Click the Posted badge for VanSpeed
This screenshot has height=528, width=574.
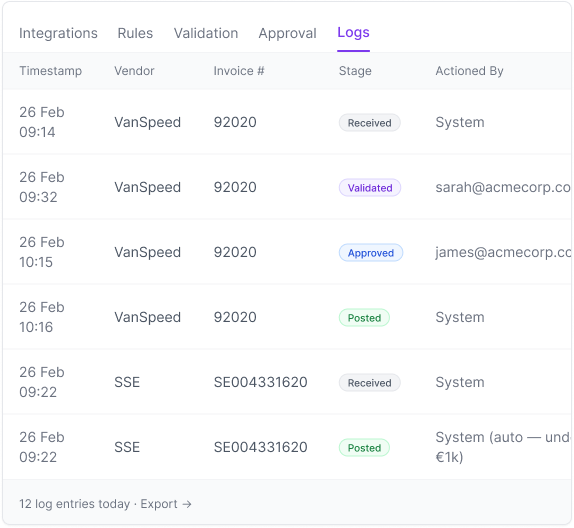pos(364,318)
